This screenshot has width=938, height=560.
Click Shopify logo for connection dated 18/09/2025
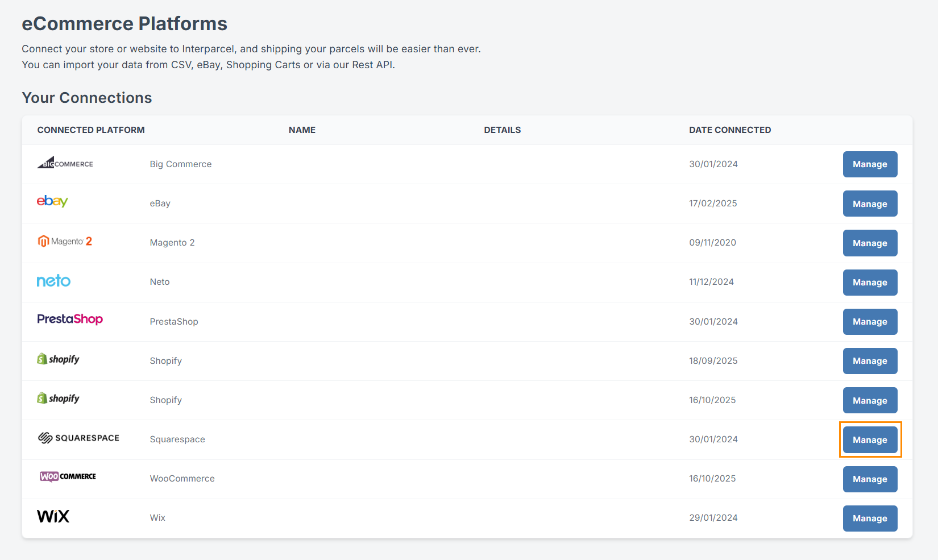coord(58,359)
